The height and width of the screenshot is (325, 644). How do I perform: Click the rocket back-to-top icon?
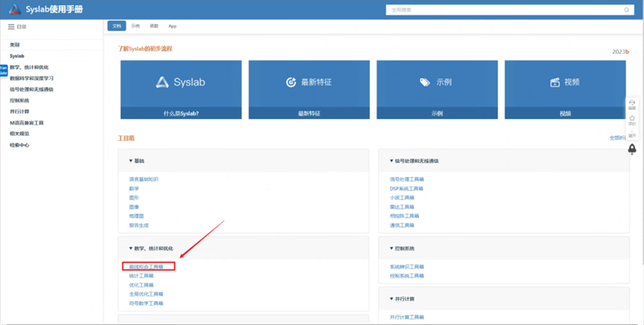(x=632, y=149)
